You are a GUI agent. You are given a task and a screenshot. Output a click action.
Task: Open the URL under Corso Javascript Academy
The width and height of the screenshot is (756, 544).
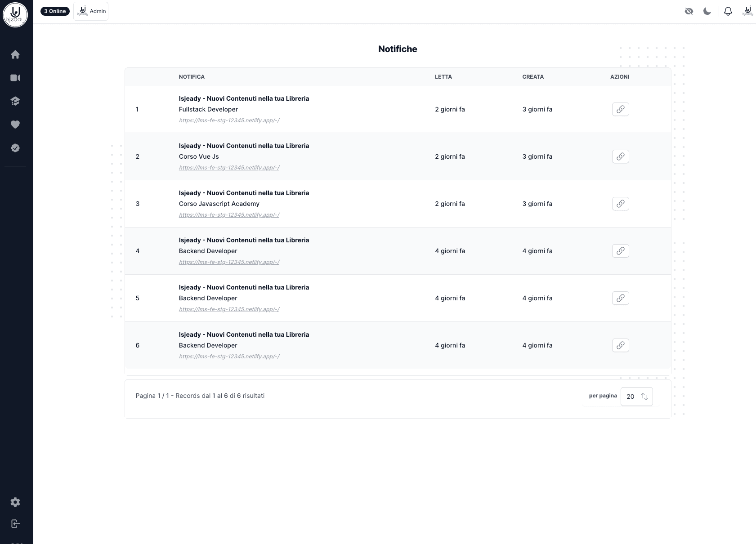tap(229, 215)
